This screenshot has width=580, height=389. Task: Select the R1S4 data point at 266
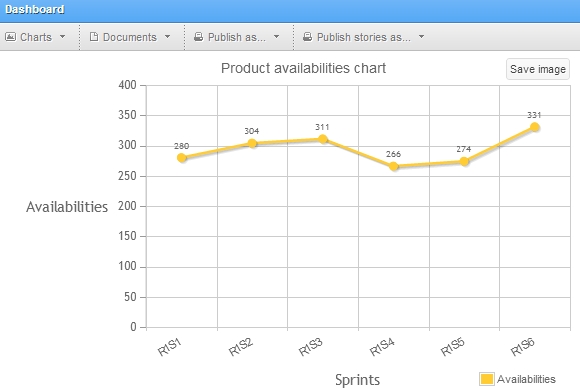[x=394, y=166]
